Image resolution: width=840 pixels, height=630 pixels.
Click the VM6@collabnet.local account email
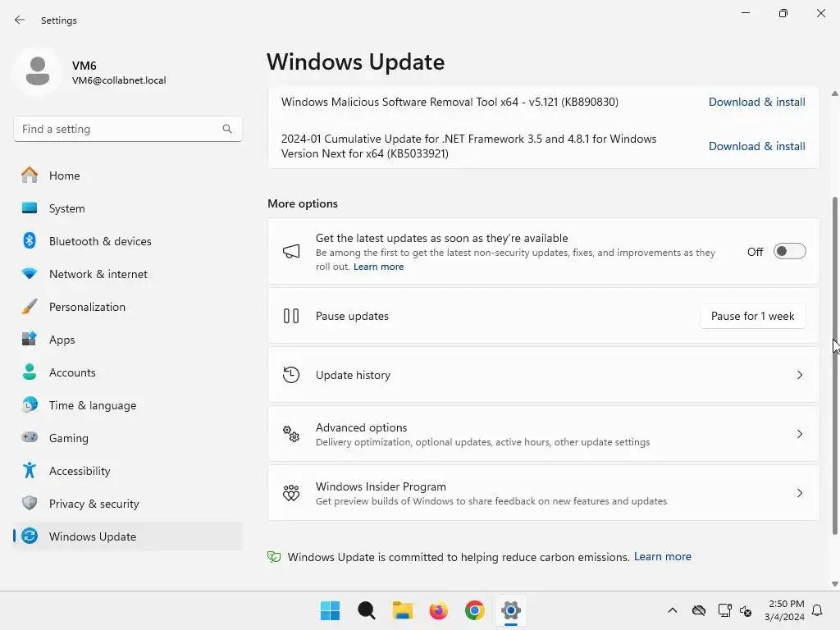click(119, 80)
